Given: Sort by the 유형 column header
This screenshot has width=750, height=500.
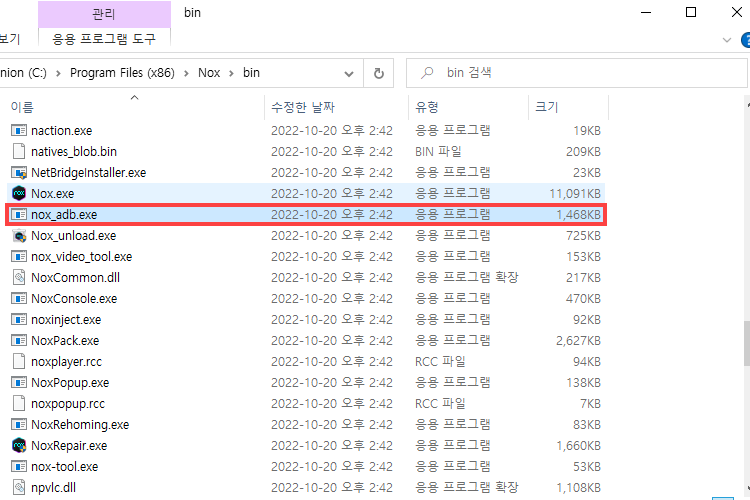Looking at the screenshot, I should tap(469, 107).
